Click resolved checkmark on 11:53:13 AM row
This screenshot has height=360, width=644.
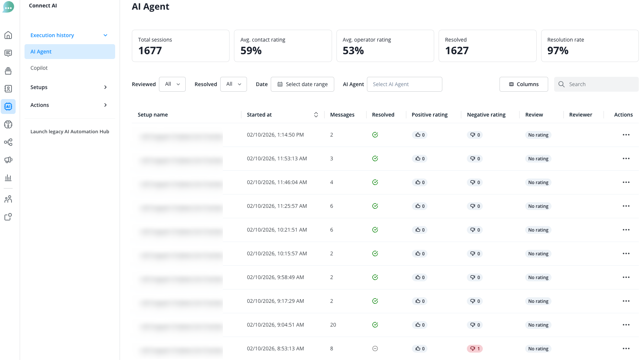(375, 158)
